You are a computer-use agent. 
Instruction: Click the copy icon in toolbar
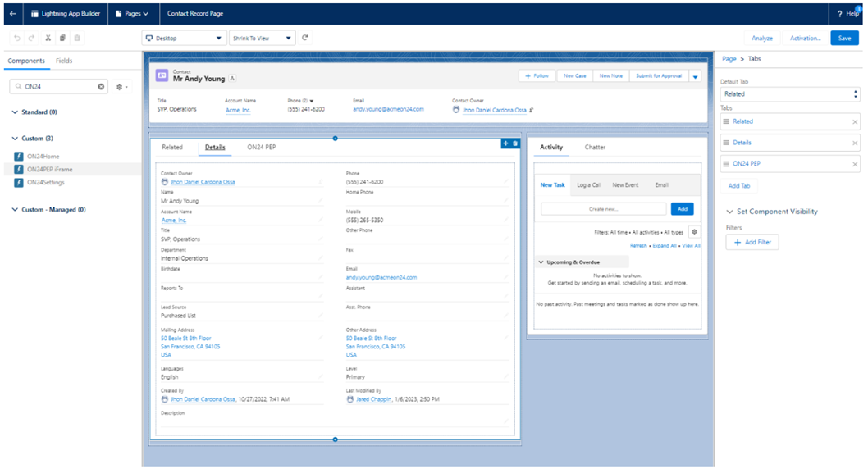62,39
